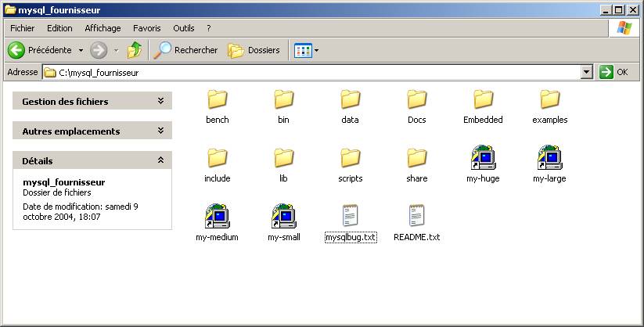Select the my-small configuration file
Image resolution: width=644 pixels, height=327 pixels.
(283, 217)
